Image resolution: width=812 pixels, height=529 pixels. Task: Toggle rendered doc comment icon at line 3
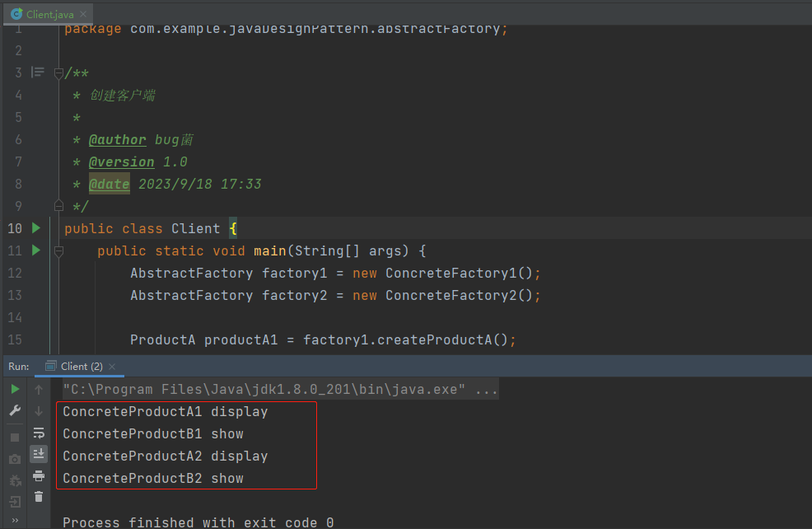tap(37, 72)
